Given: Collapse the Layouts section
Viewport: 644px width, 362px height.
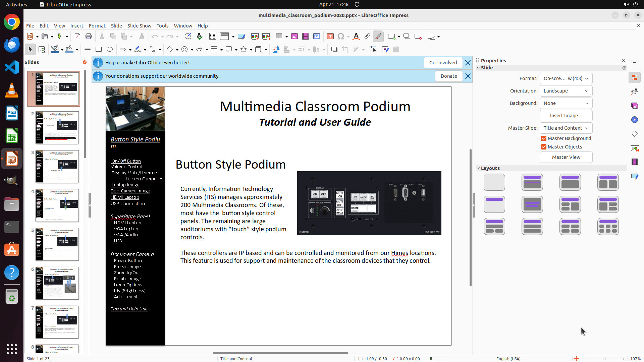Looking at the screenshot, I should 478,168.
